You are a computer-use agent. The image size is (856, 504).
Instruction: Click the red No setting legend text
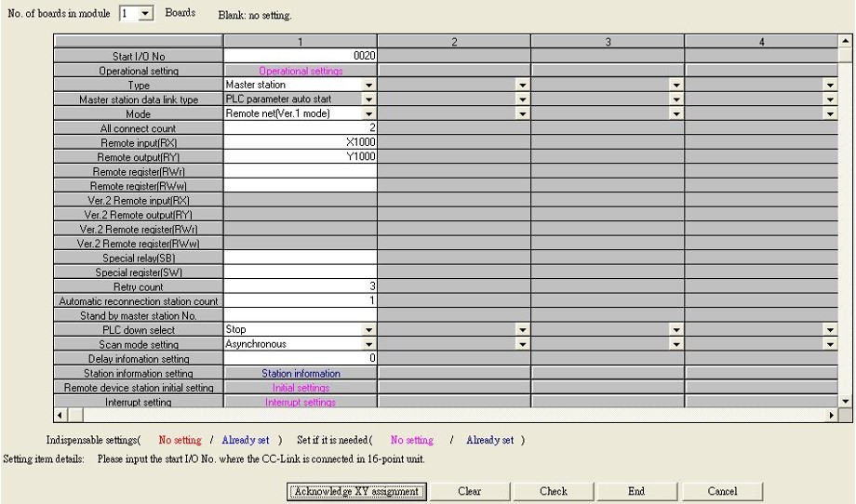click(181, 440)
